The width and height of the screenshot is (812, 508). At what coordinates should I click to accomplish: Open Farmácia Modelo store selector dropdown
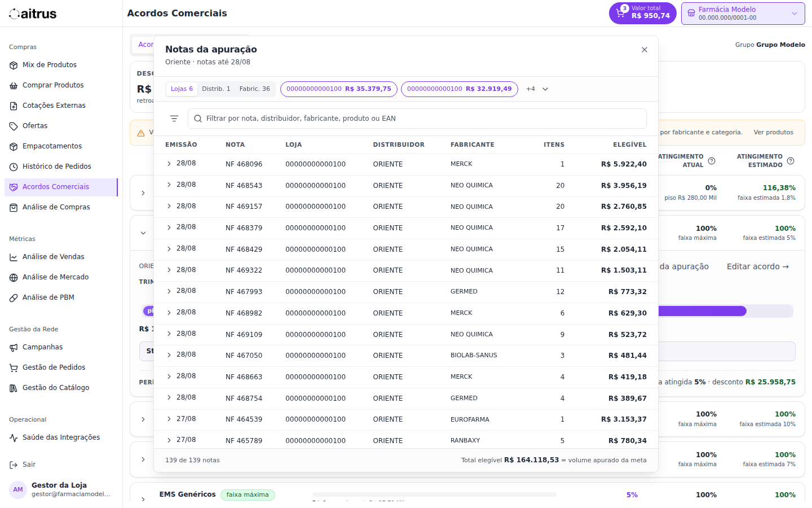click(743, 14)
